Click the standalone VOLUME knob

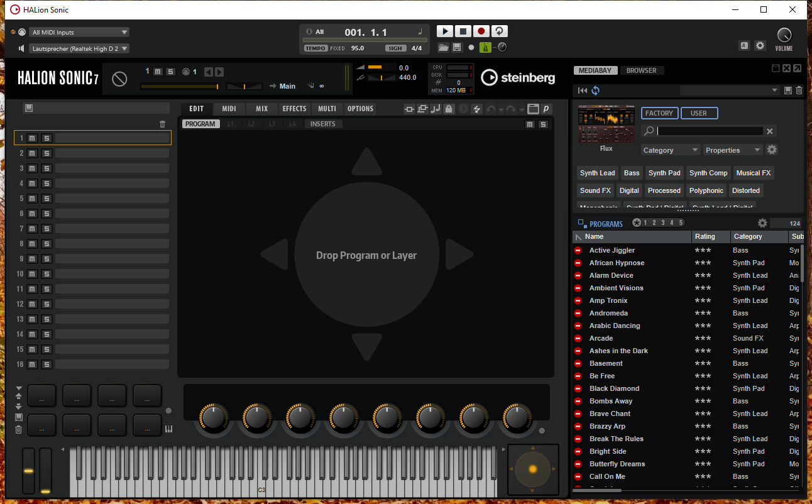[x=784, y=35]
